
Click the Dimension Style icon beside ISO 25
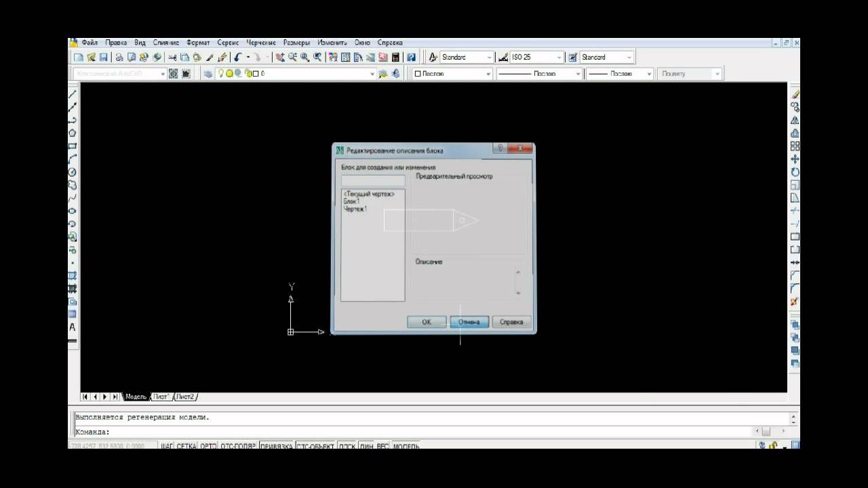click(503, 58)
